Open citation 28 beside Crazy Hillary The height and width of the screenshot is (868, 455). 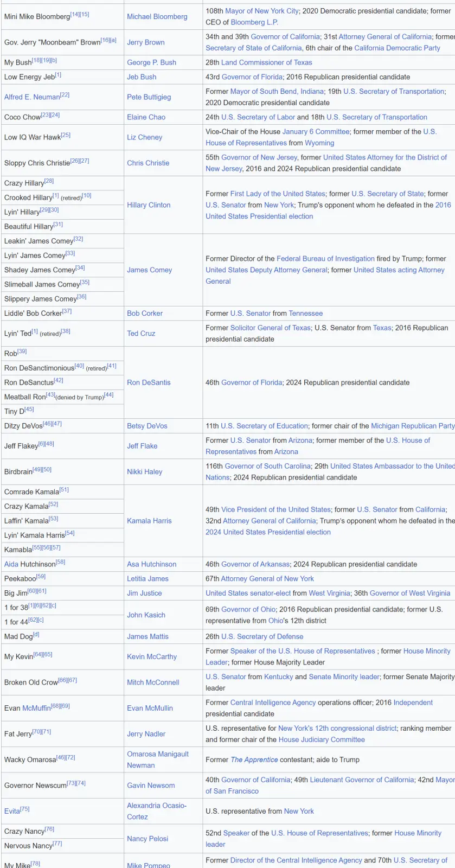coord(49,181)
